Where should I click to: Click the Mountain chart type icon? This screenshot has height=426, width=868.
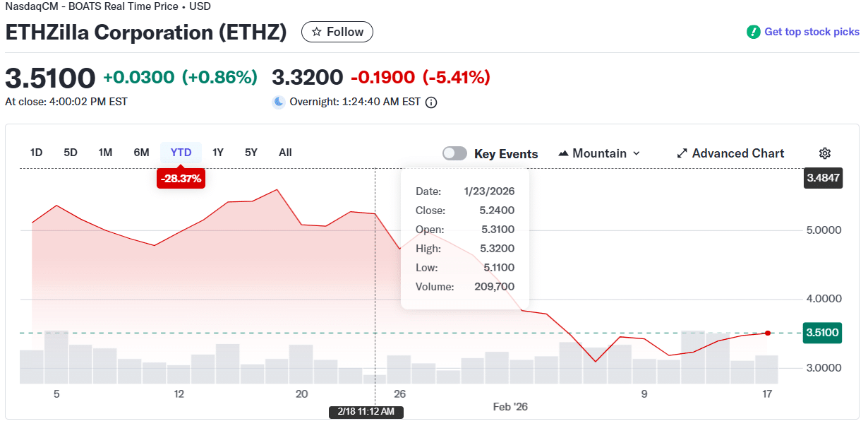pyautogui.click(x=563, y=153)
